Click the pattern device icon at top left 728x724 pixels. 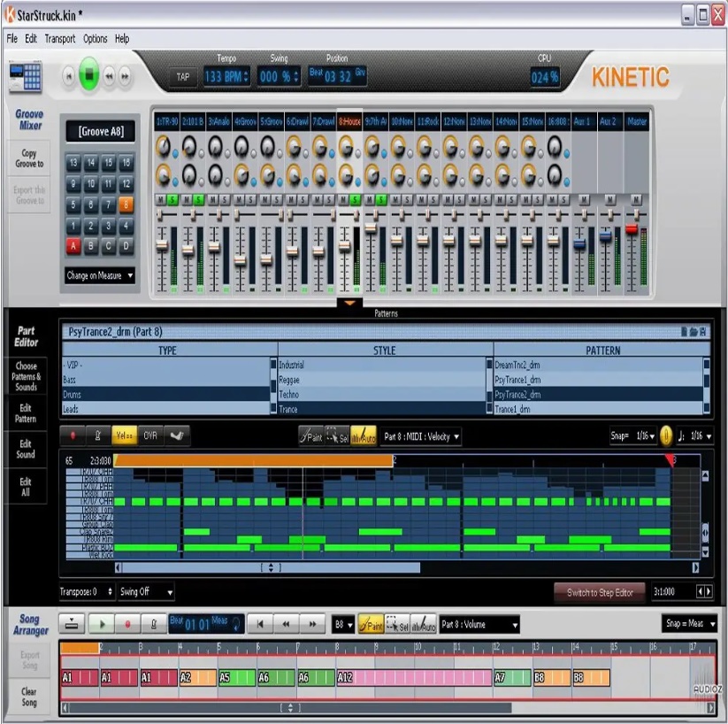[25, 77]
